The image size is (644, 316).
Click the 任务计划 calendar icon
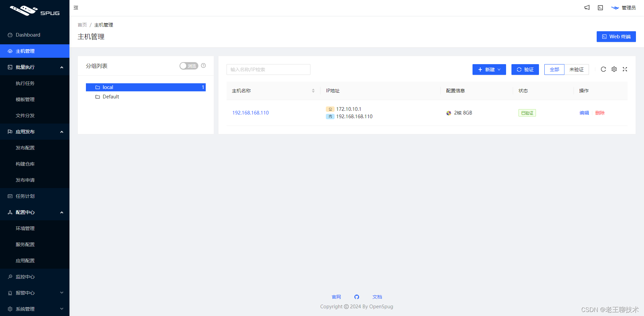(10, 196)
